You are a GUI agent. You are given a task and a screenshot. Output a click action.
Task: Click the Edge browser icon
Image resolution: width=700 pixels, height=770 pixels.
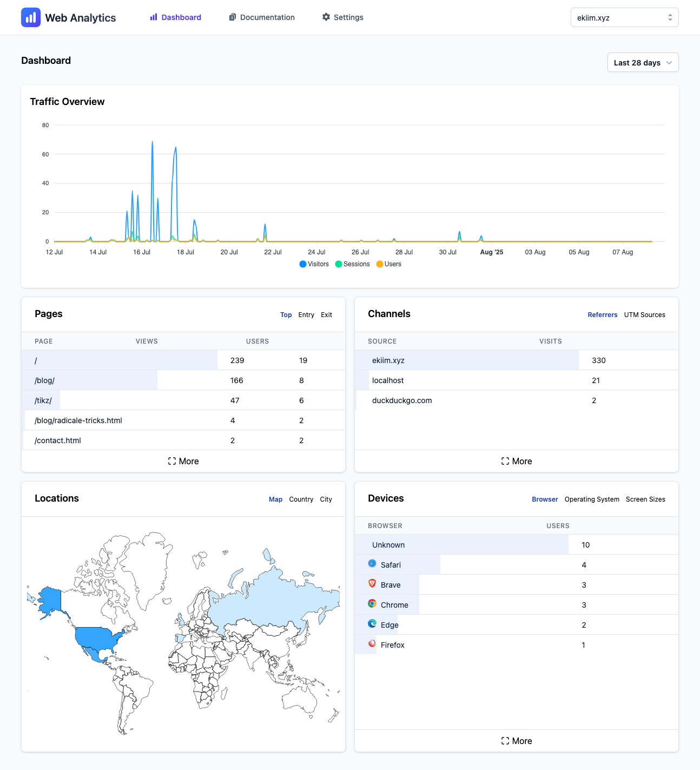coord(372,624)
